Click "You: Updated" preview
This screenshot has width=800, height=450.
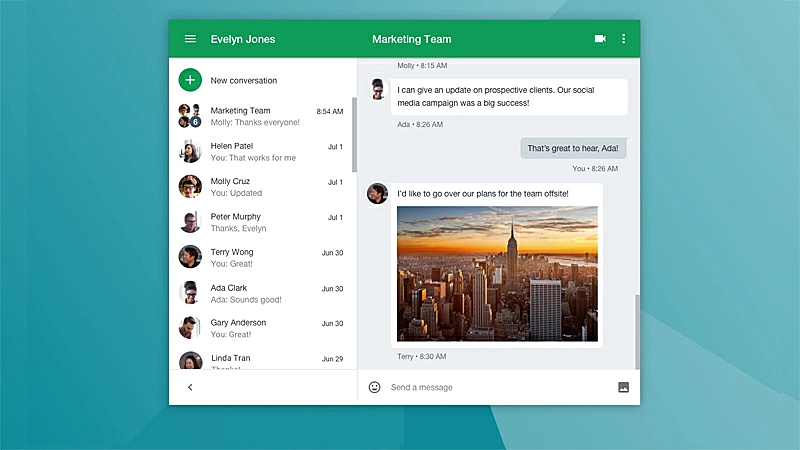coord(236,193)
